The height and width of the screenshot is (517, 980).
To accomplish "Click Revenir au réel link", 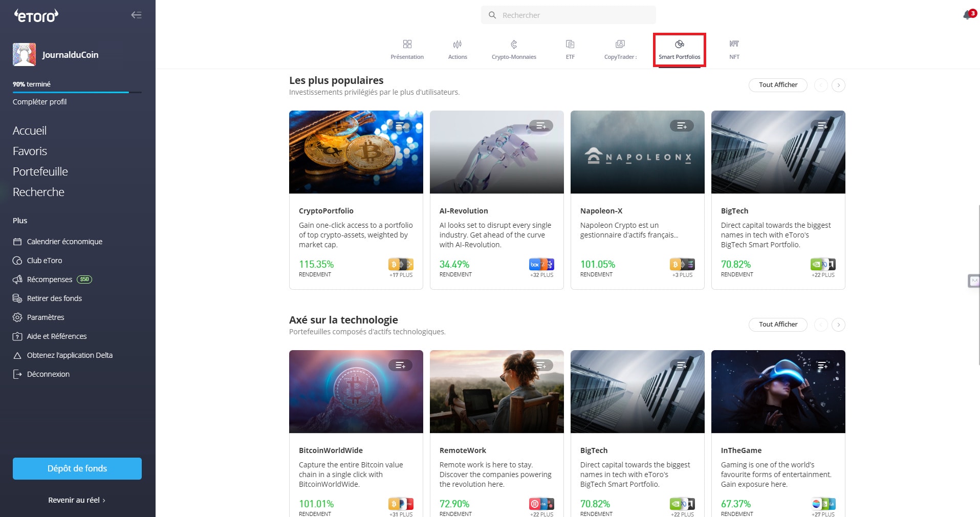I will [77, 500].
